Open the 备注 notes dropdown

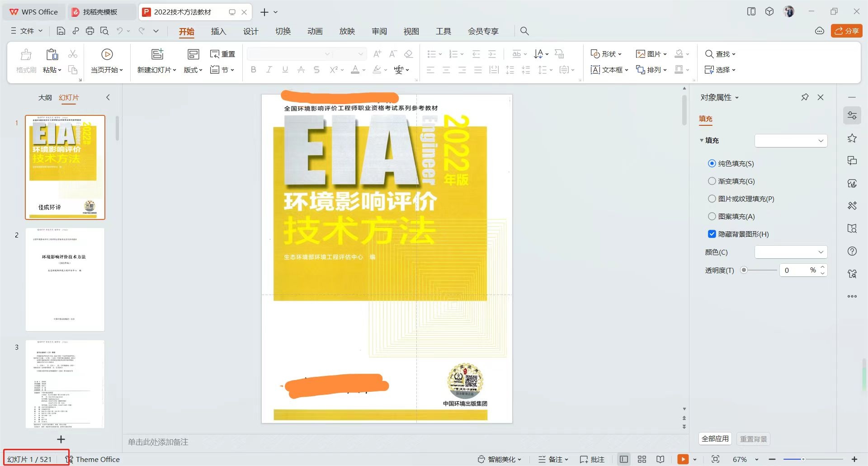click(552, 459)
